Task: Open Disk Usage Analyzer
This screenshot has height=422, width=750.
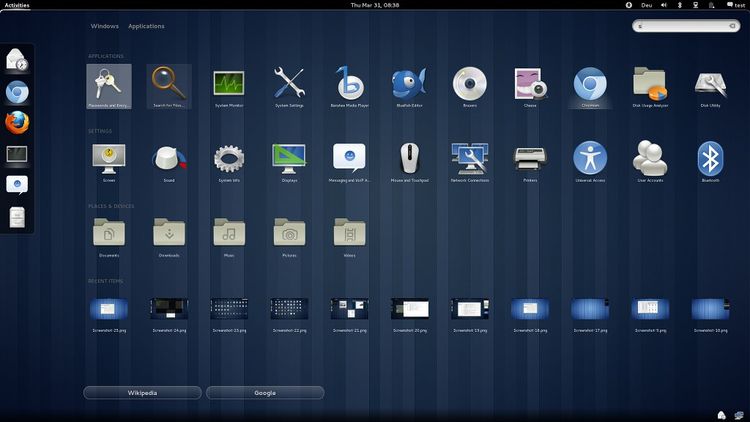Action: 650,84
